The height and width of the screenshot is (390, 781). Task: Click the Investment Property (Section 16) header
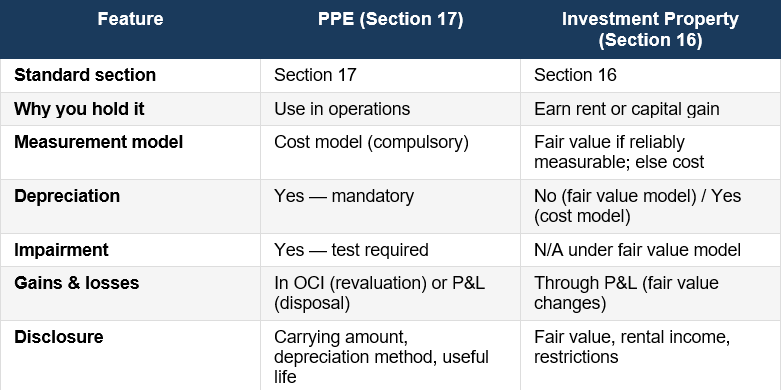650,29
